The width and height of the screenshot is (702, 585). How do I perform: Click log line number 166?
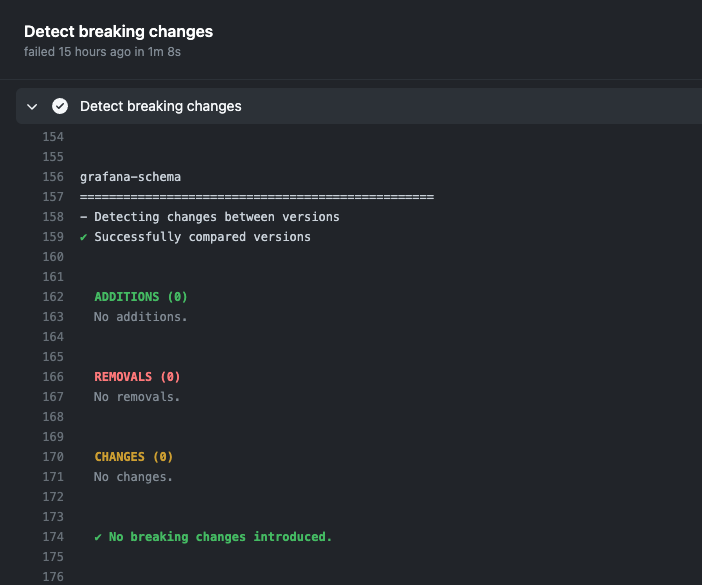(x=52, y=377)
